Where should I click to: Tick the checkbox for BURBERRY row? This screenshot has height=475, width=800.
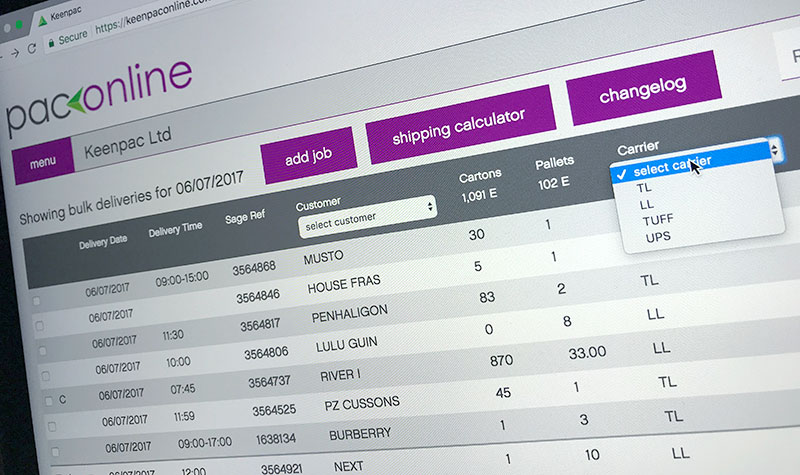point(55,452)
